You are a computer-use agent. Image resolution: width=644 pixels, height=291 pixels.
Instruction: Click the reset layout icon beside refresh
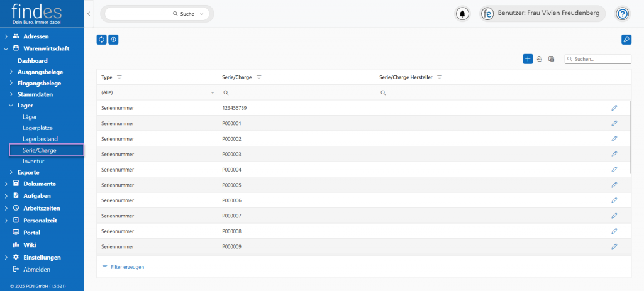click(x=113, y=40)
